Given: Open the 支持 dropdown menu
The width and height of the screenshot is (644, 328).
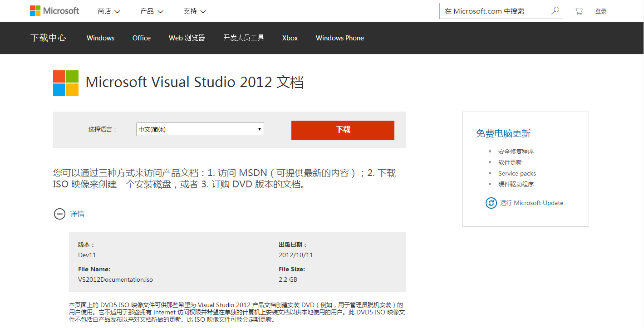Looking at the screenshot, I should [195, 11].
